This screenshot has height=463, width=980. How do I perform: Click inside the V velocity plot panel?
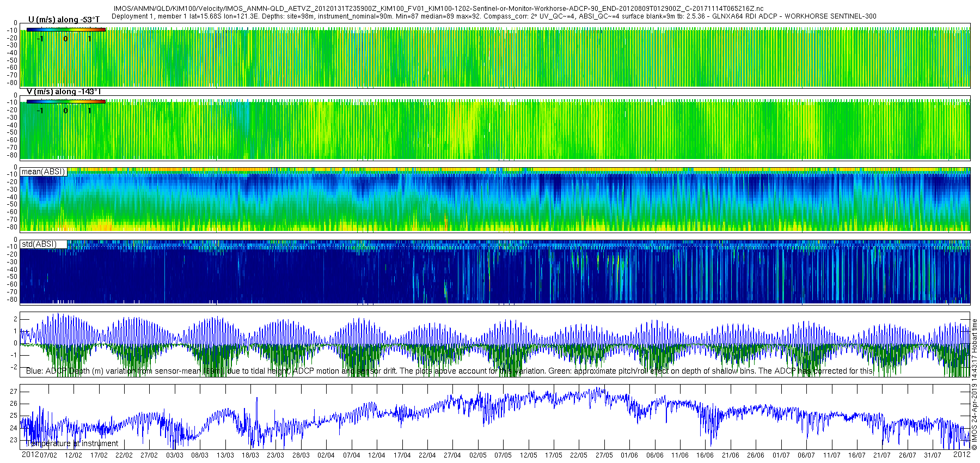click(495, 128)
